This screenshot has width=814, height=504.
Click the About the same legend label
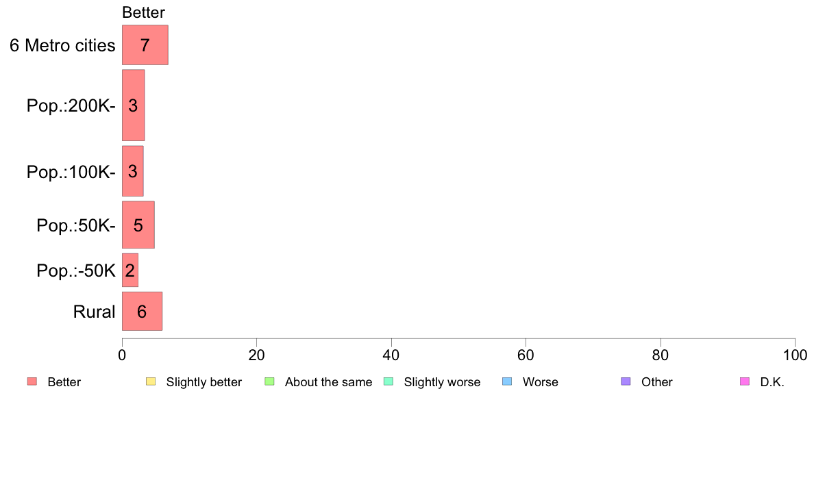point(329,382)
